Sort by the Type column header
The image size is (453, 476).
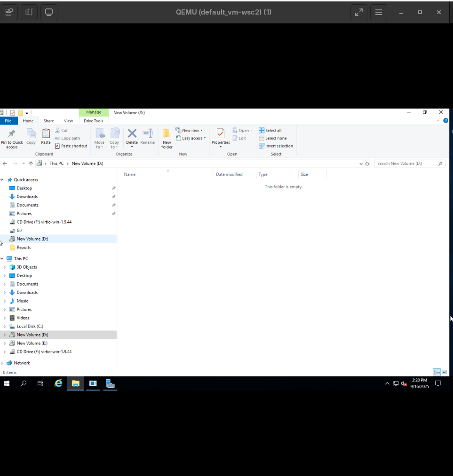coord(263,174)
